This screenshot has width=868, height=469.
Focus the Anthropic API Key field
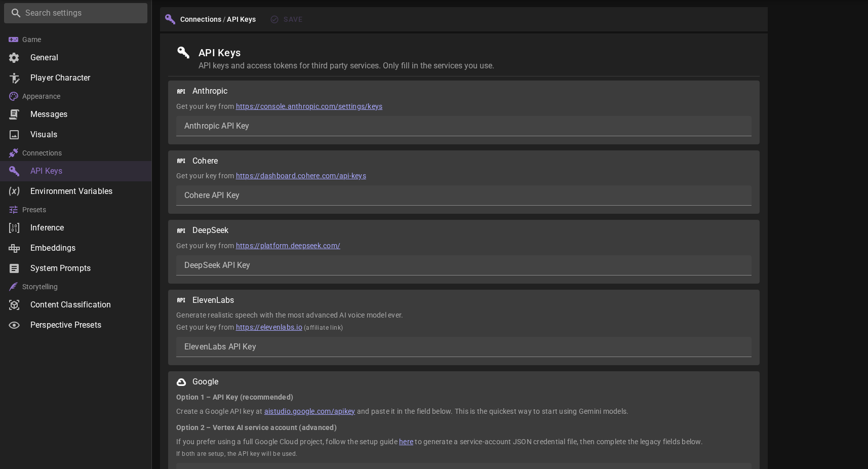[464, 126]
